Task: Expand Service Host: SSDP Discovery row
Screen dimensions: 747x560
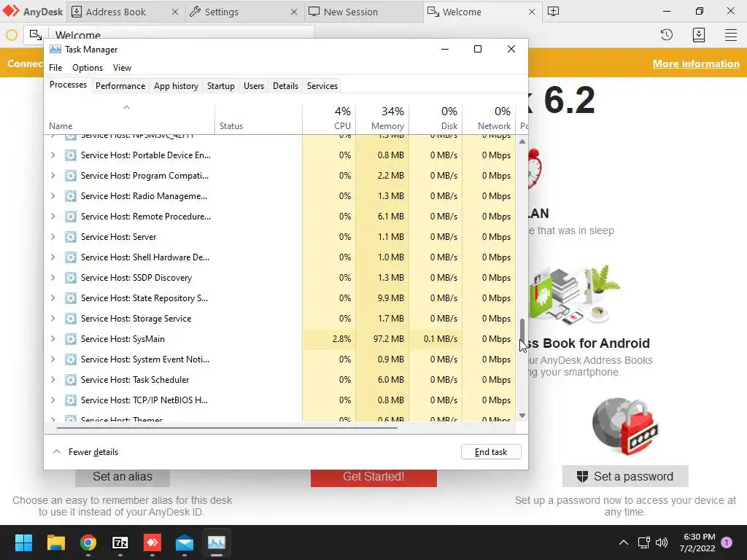Action: 53,278
